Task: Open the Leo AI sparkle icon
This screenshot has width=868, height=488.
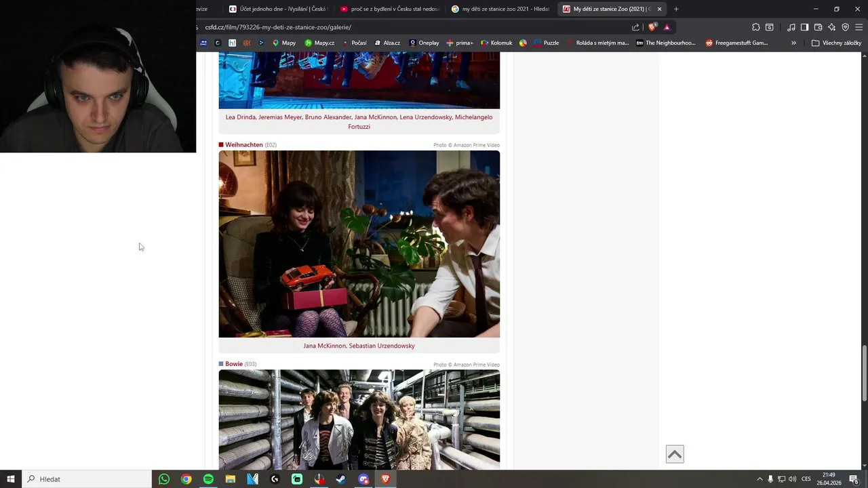Action: click(831, 27)
